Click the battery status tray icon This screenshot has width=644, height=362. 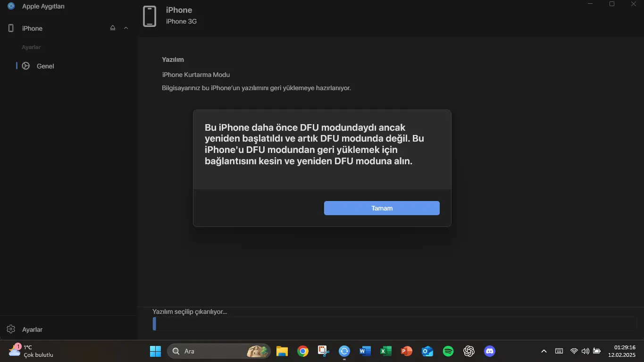(597, 351)
